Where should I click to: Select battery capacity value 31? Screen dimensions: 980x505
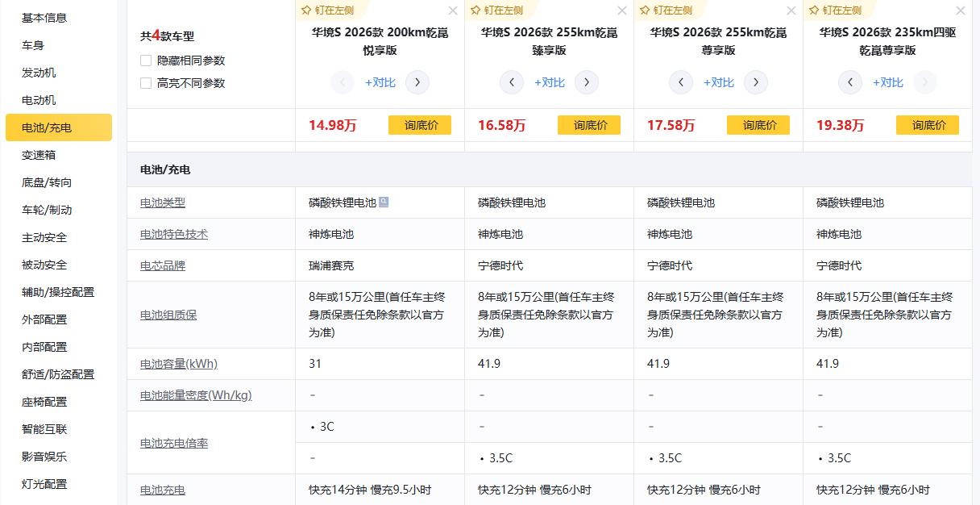click(x=315, y=364)
